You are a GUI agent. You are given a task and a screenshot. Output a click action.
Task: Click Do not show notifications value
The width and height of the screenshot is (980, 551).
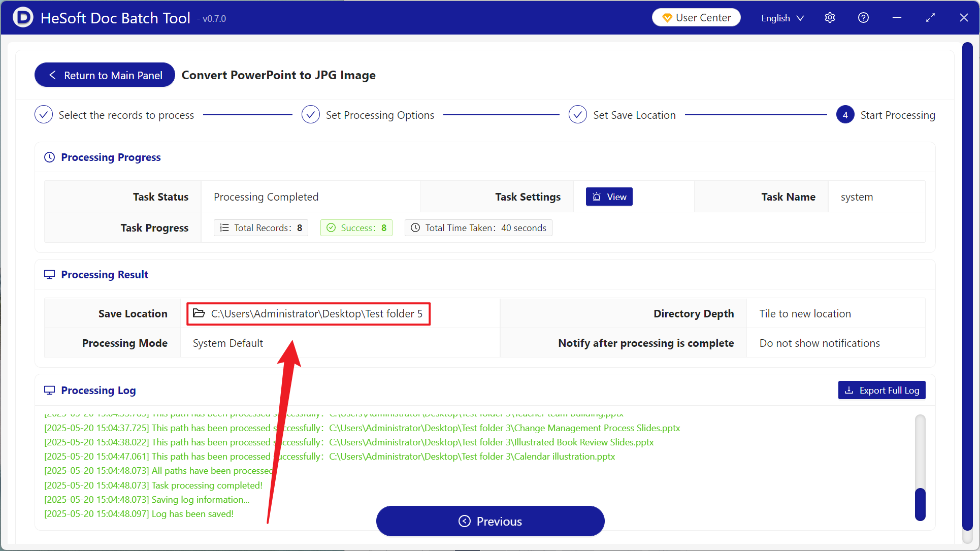click(x=820, y=343)
